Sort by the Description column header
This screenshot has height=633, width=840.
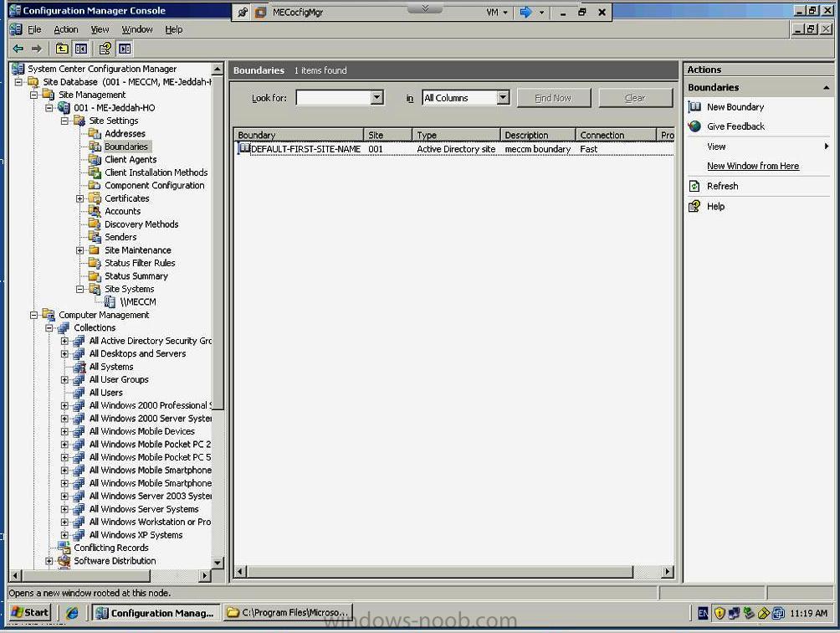click(538, 135)
